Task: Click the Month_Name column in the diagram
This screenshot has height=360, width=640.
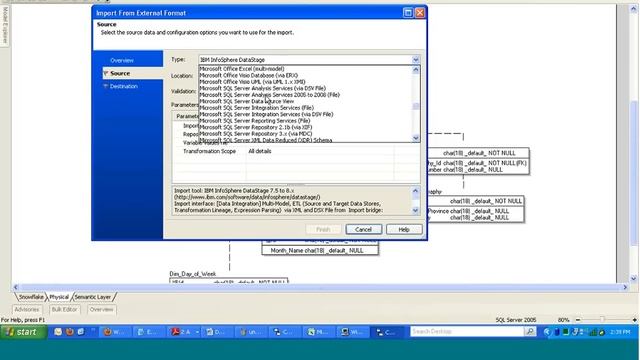Action: 317,251
